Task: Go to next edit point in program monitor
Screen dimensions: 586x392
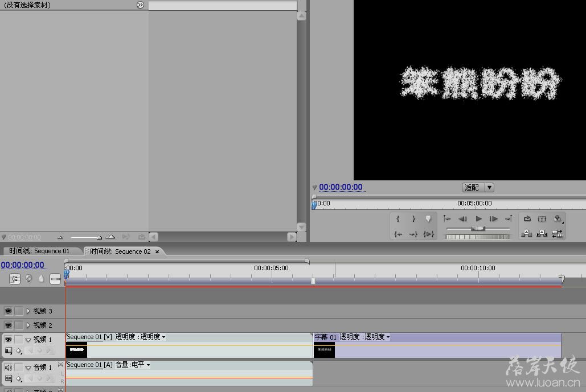Action: click(508, 219)
